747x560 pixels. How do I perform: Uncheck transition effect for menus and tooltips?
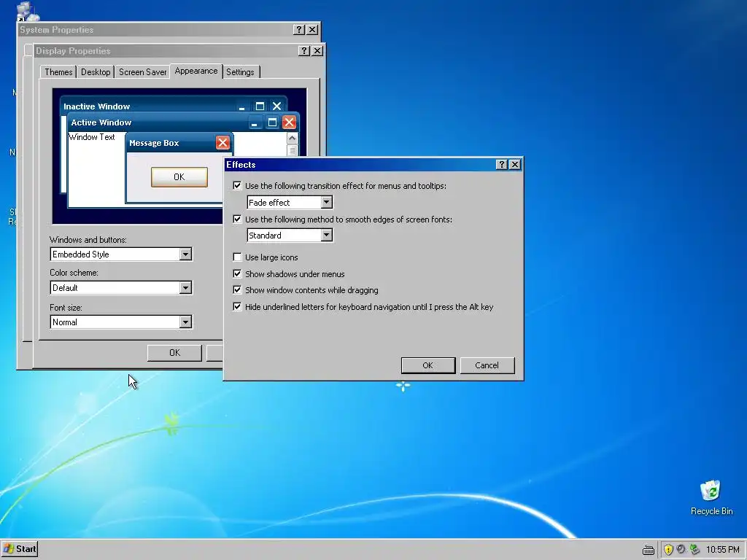click(237, 186)
